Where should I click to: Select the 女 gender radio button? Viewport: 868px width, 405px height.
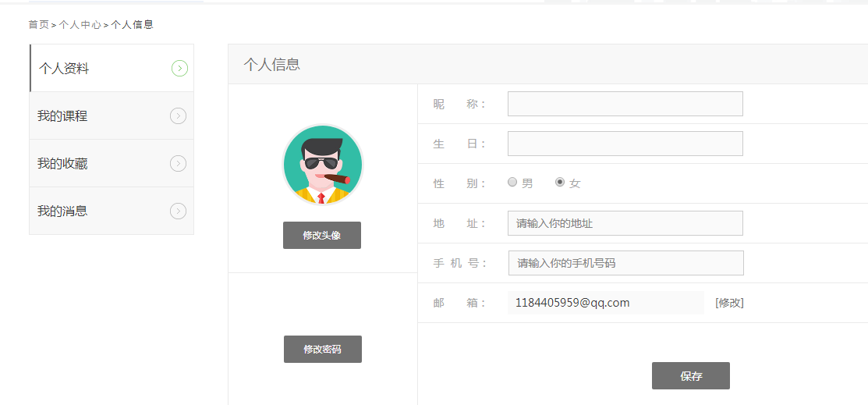coord(560,182)
